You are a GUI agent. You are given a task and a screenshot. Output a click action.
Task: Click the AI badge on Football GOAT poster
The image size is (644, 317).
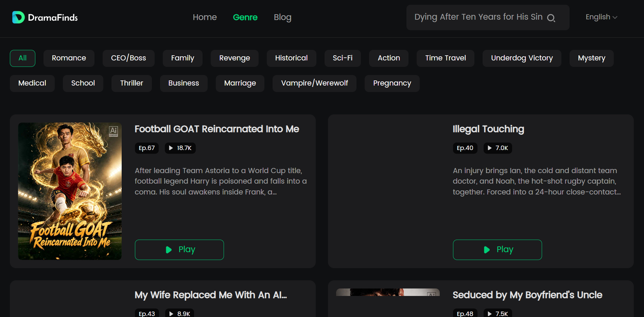coord(114,131)
